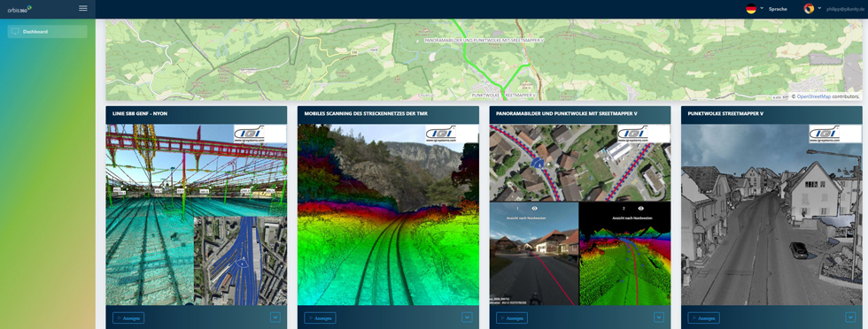Open the Sprache language dropdown
The width and height of the screenshot is (868, 329).
pyautogui.click(x=778, y=9)
